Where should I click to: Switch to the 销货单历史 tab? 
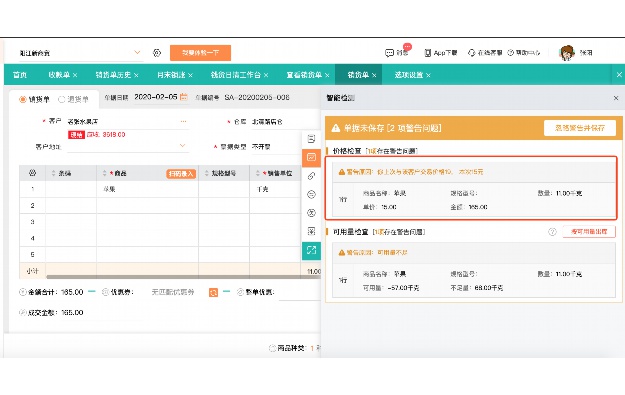click(113, 75)
